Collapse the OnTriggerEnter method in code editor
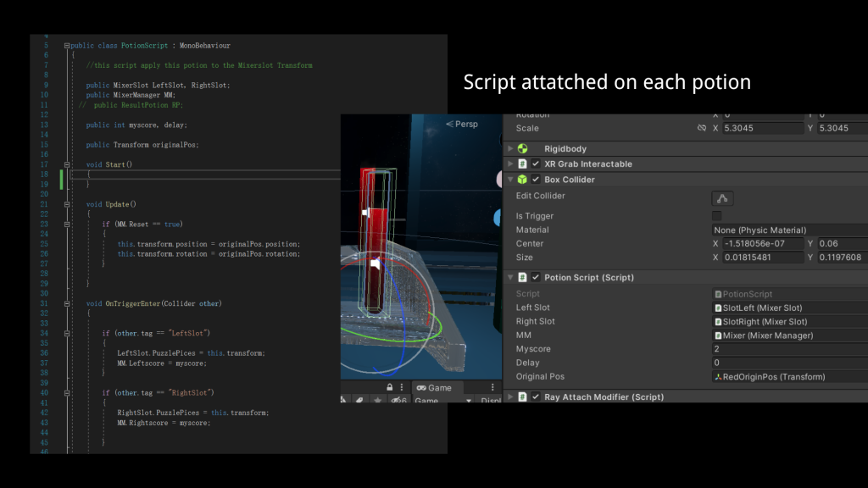This screenshot has width=868, height=488. point(67,304)
